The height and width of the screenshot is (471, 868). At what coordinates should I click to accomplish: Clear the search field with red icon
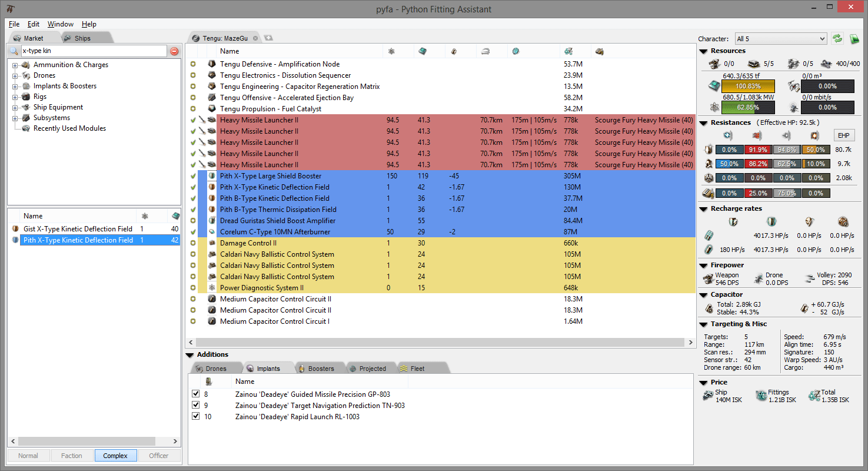(174, 51)
